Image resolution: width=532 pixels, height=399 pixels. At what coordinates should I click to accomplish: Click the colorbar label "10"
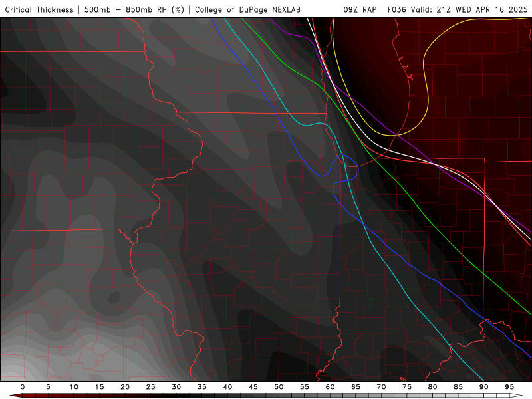coord(74,387)
